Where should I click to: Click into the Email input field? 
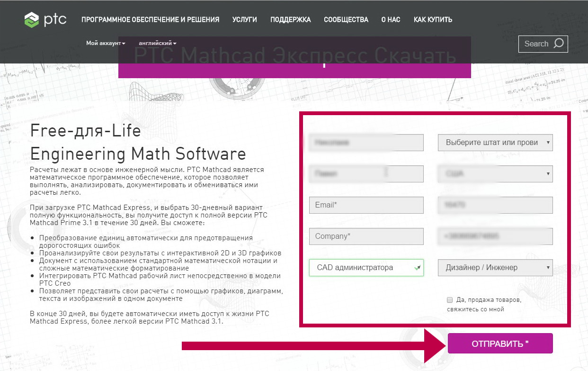tap(366, 205)
